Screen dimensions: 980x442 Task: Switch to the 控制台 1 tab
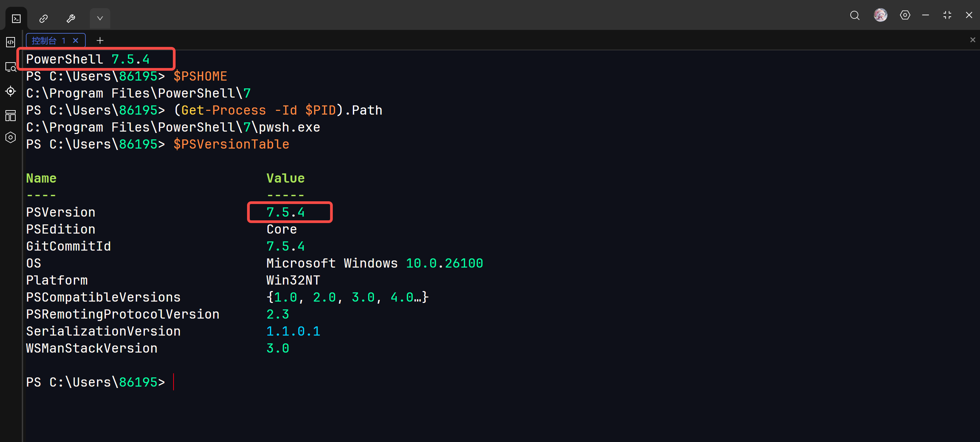point(48,40)
